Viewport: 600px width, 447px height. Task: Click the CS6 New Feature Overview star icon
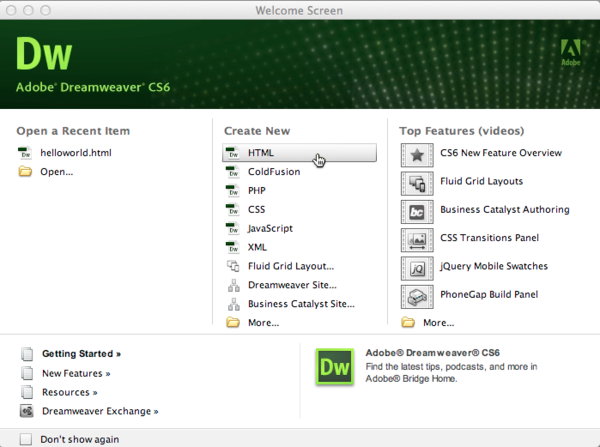(x=416, y=154)
